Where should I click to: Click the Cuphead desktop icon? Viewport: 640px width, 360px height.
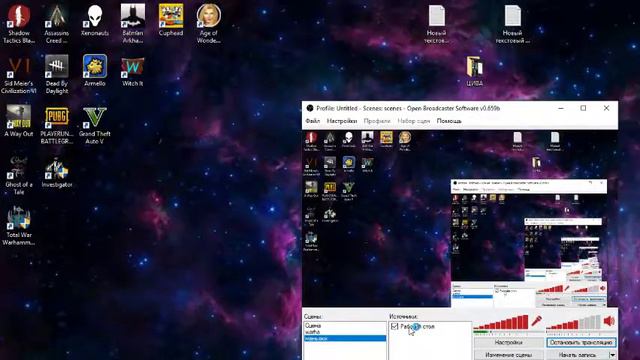[x=171, y=20]
